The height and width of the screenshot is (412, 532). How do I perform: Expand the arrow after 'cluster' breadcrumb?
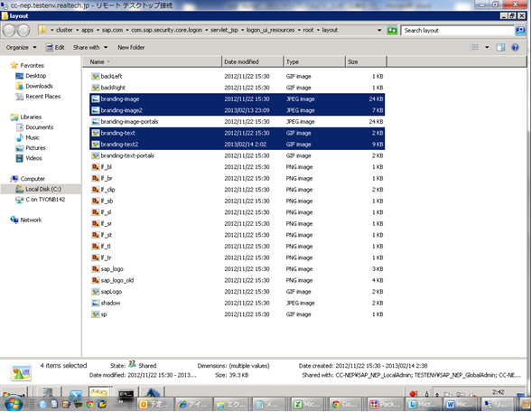(x=77, y=30)
